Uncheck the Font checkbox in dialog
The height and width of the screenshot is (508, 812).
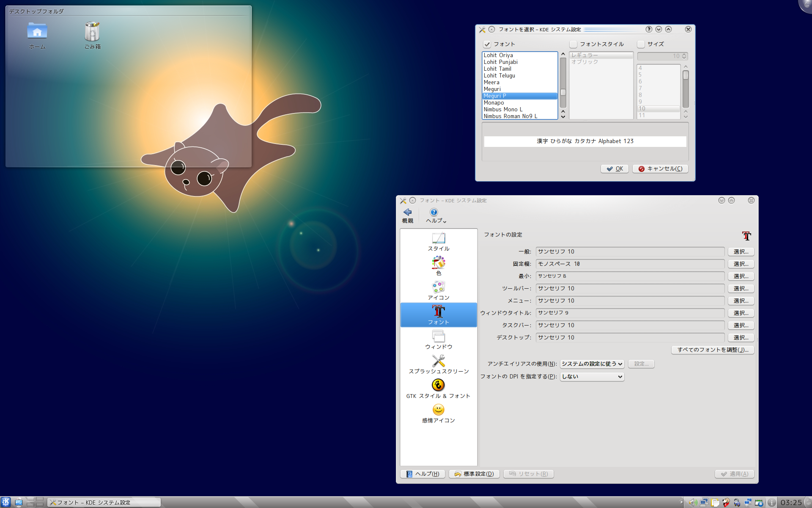(487, 44)
